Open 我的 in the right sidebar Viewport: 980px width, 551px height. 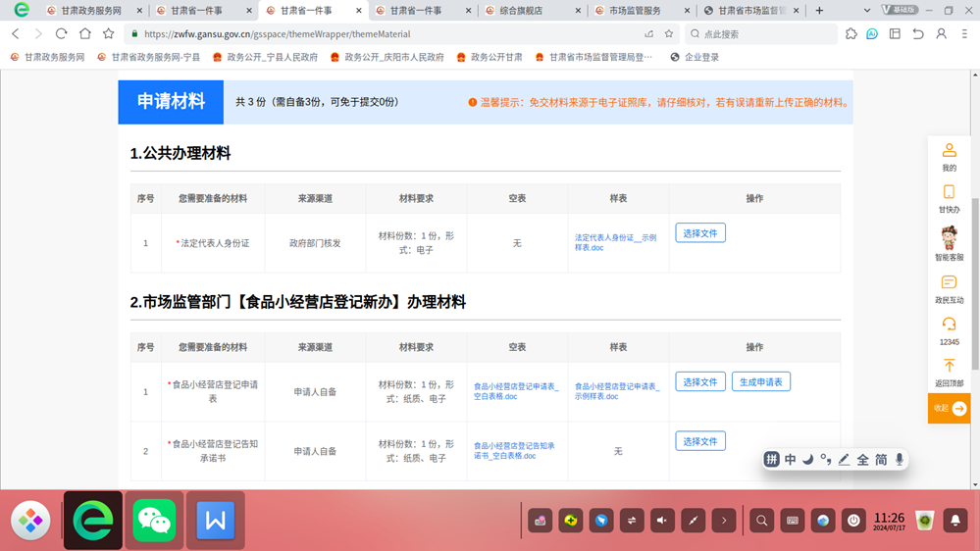[x=949, y=157]
